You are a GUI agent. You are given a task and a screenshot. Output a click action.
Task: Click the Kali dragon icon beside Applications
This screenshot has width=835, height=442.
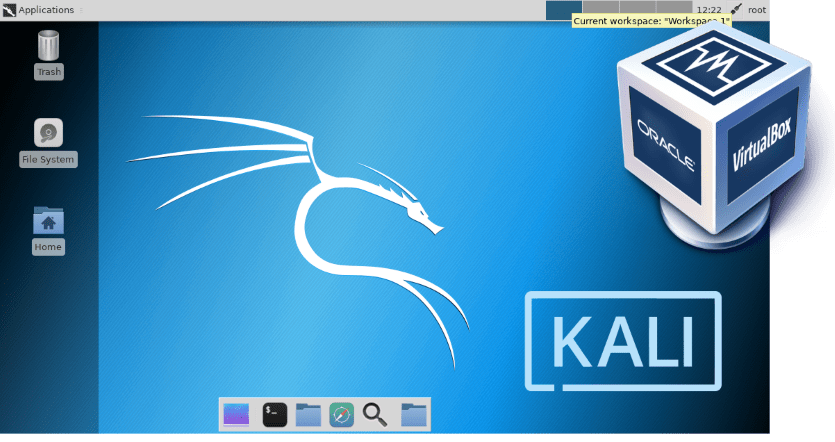(x=9, y=10)
